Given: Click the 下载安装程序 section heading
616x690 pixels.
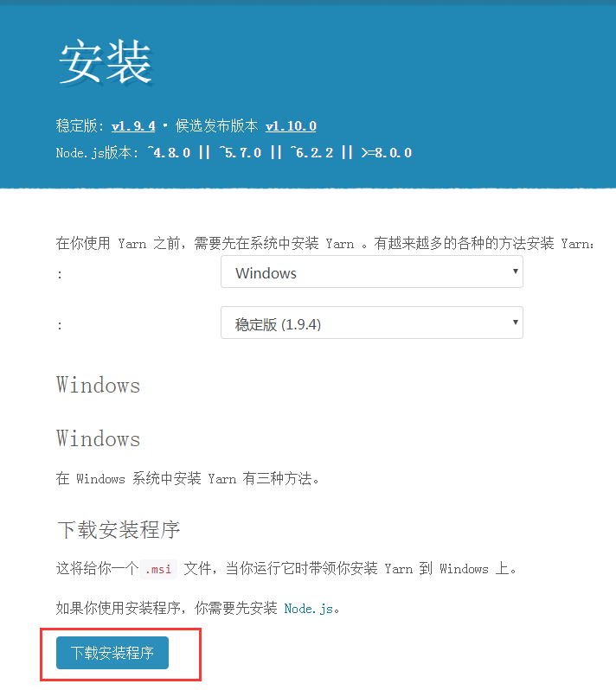Looking at the screenshot, I should pos(119,529).
